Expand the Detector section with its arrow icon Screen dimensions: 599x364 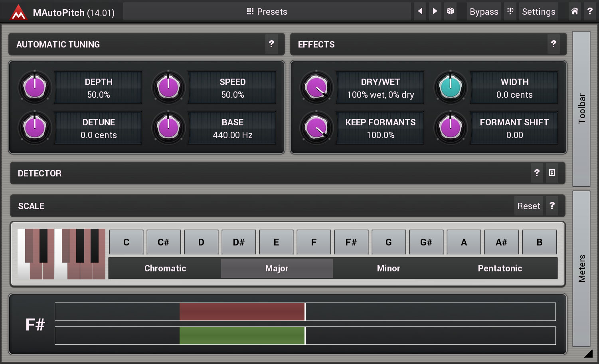point(552,173)
